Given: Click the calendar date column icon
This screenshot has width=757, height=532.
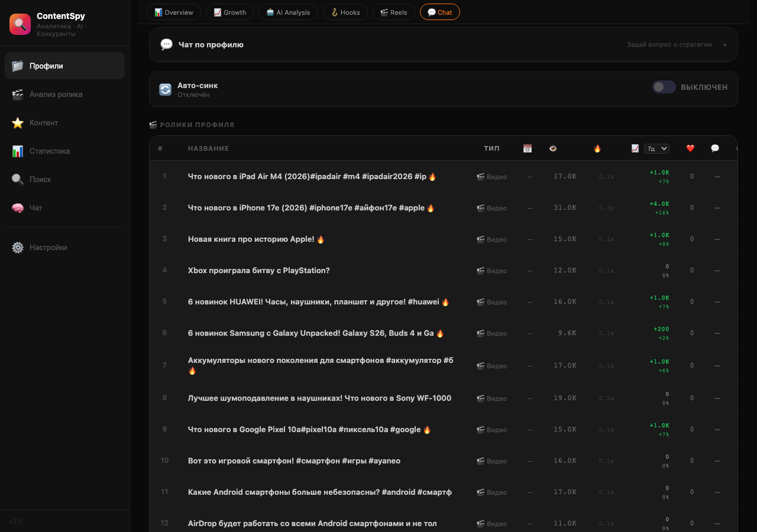Looking at the screenshot, I should coord(526,148).
